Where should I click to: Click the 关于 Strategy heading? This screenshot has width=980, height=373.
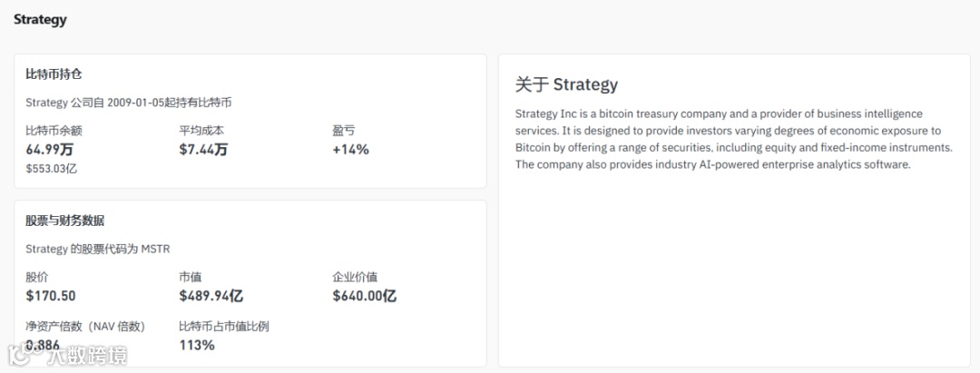(566, 84)
